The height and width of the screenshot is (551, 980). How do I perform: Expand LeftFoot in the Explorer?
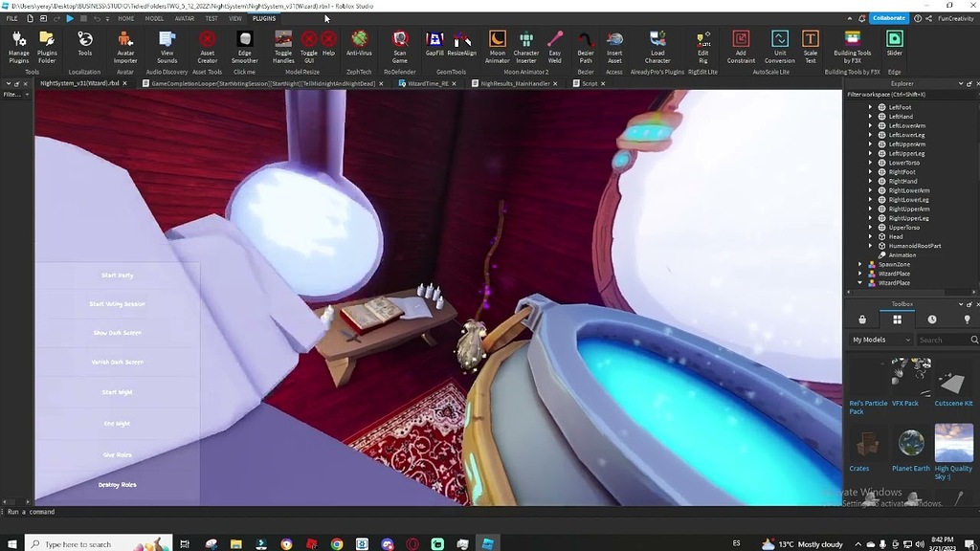click(871, 108)
